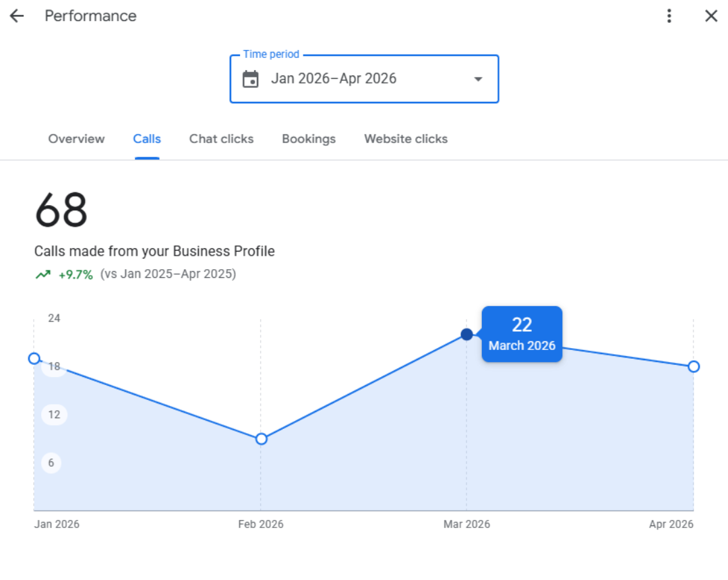This screenshot has width=728, height=580.
Task: Click the Apr 2026 x-axis label
Action: [x=671, y=524]
